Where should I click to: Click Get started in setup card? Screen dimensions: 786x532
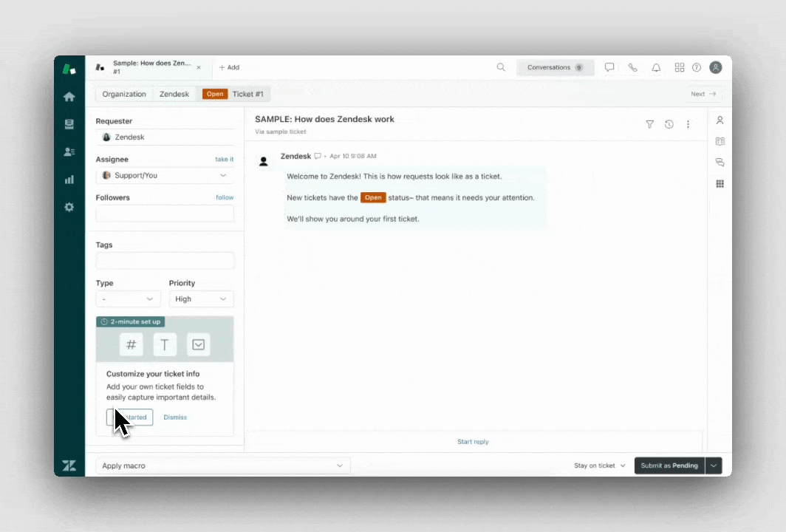tap(129, 417)
